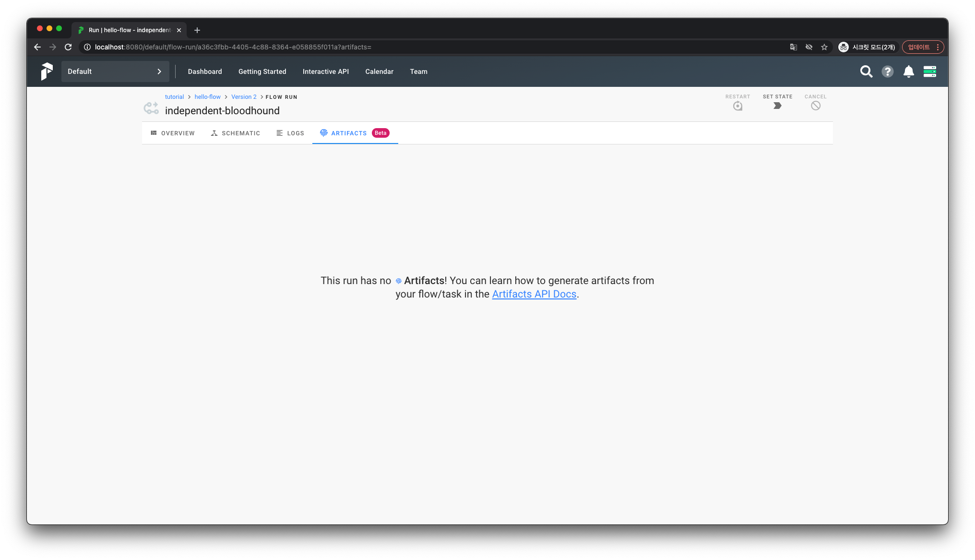Open the Dashboard nav item

[205, 71]
